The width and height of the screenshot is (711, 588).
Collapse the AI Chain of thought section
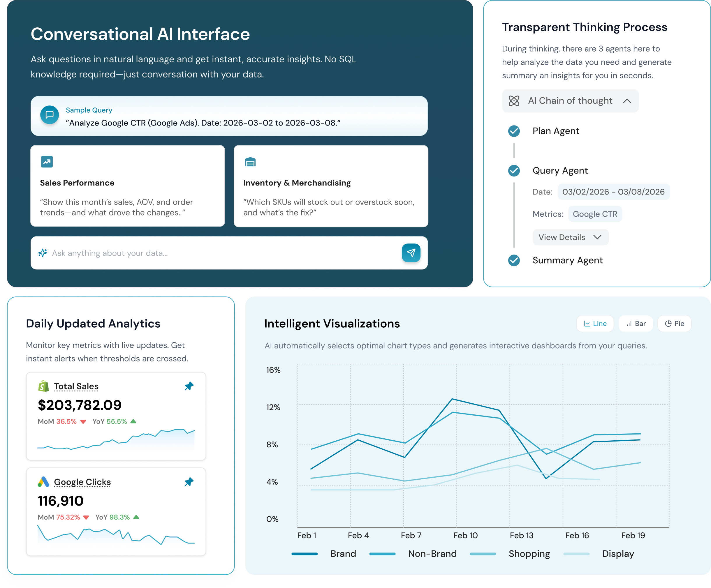[x=627, y=101]
